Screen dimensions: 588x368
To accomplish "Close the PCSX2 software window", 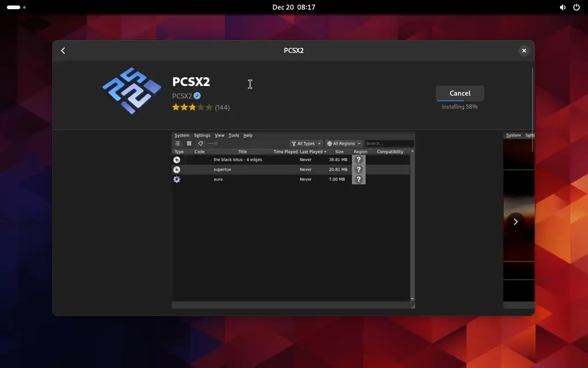I will [524, 51].
